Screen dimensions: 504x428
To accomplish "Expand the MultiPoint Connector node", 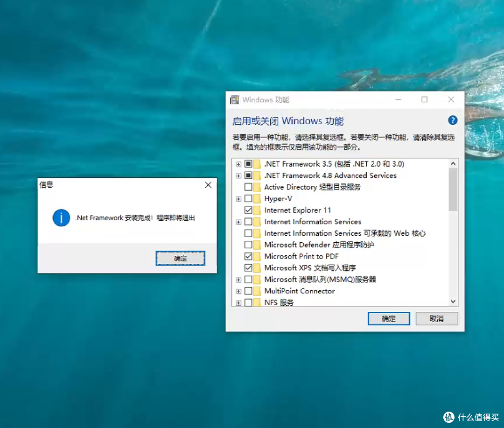I will point(238,291).
